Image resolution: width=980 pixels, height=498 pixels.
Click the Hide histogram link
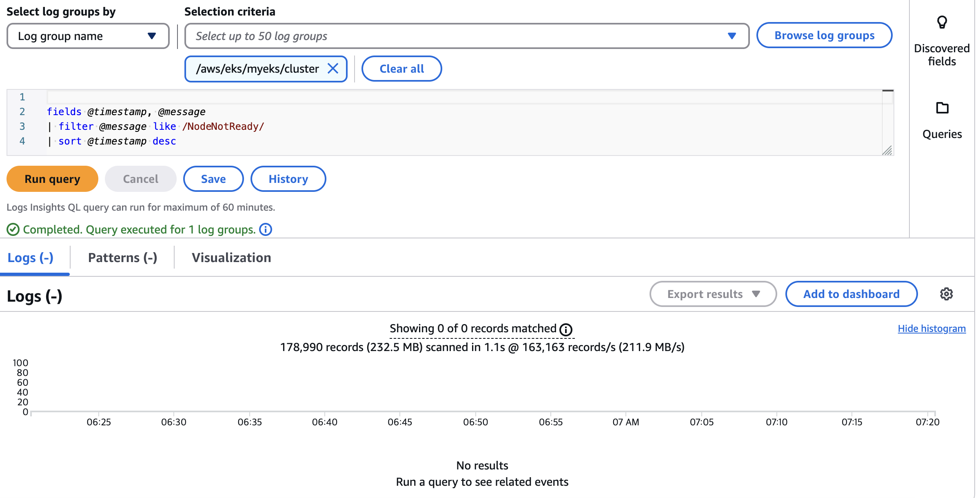point(931,329)
